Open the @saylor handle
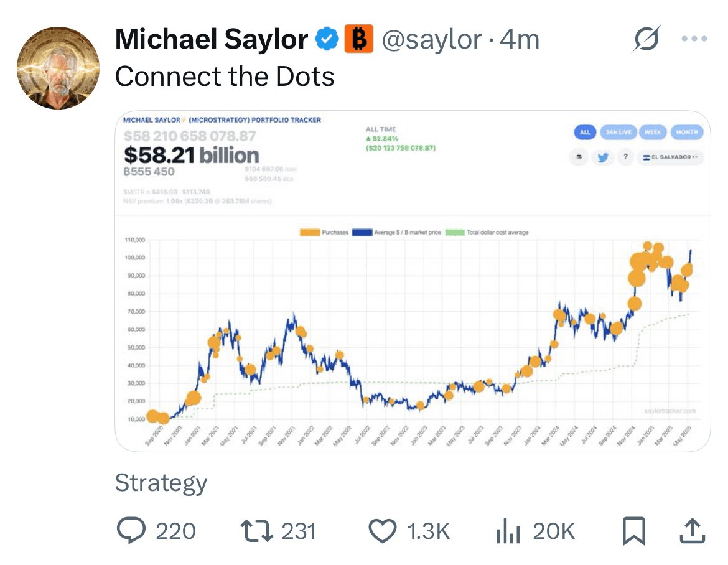728x565 pixels. point(431,39)
